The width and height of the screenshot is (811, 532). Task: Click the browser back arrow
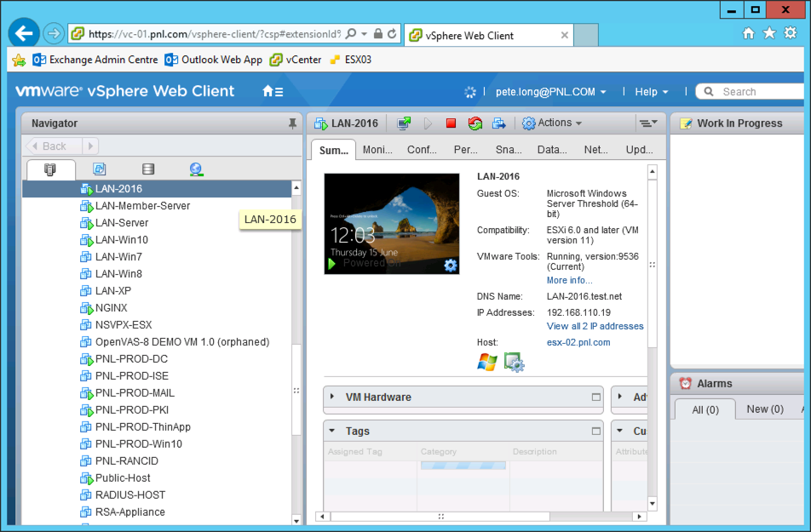click(24, 33)
